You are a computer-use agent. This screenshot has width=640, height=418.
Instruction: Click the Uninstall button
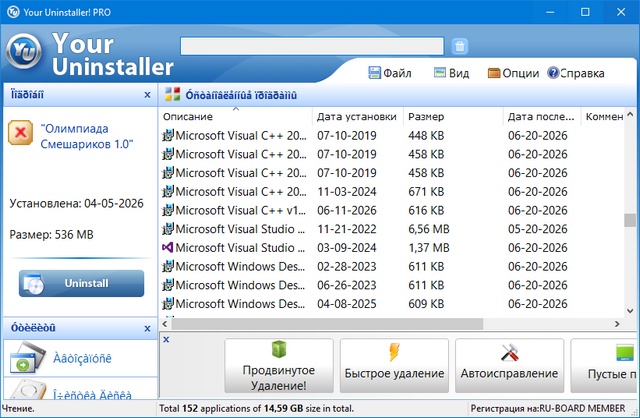pyautogui.click(x=81, y=283)
